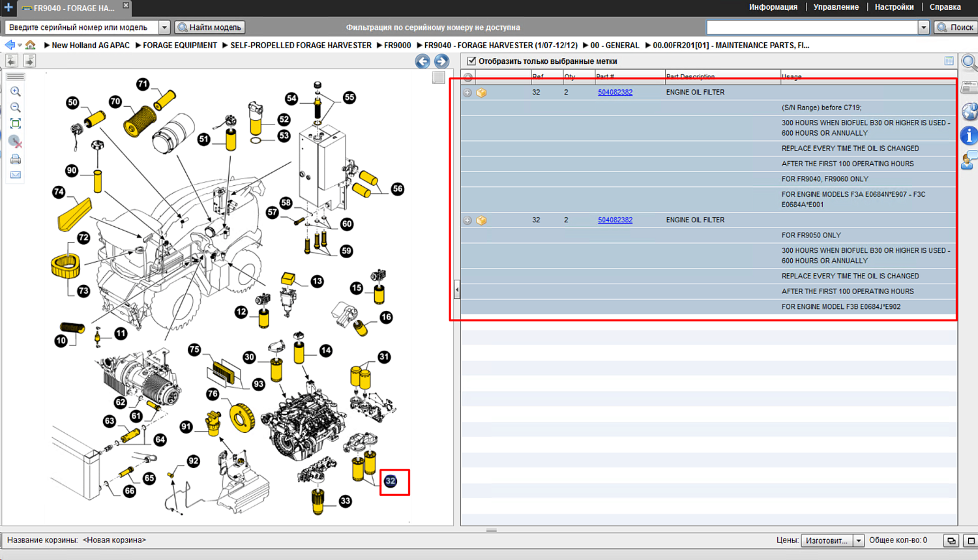Click the 'Найти модель' button

point(210,27)
